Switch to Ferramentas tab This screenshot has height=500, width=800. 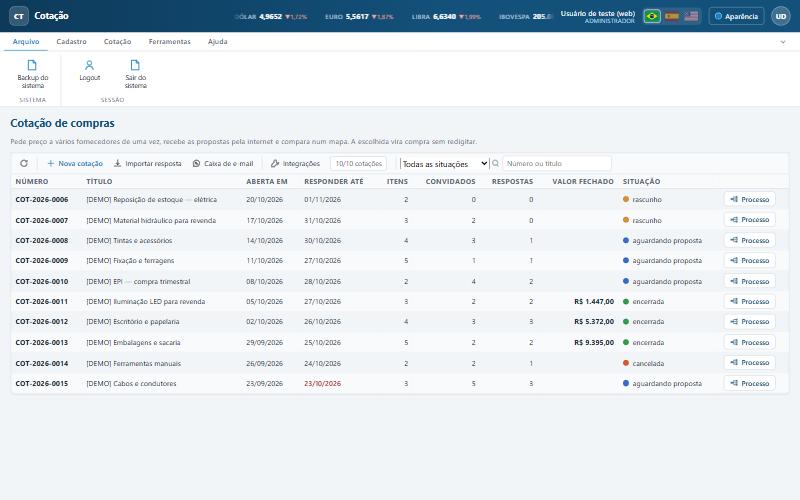pos(169,41)
